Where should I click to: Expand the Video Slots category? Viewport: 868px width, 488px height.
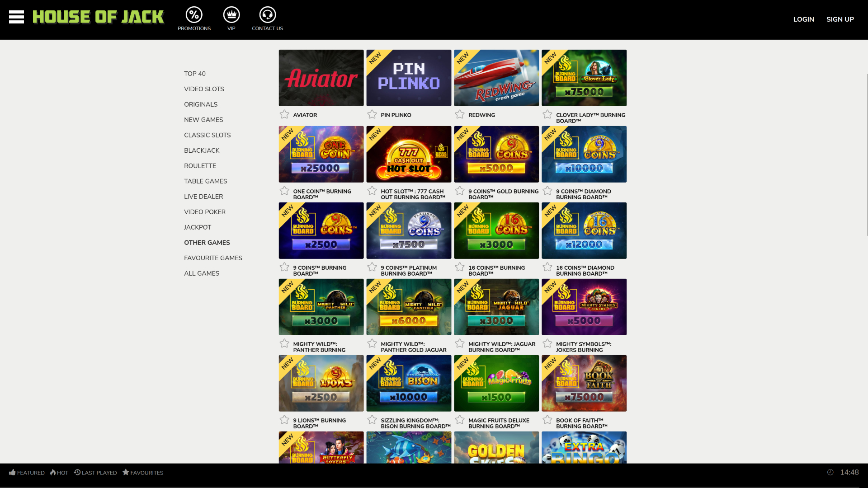pos(204,89)
